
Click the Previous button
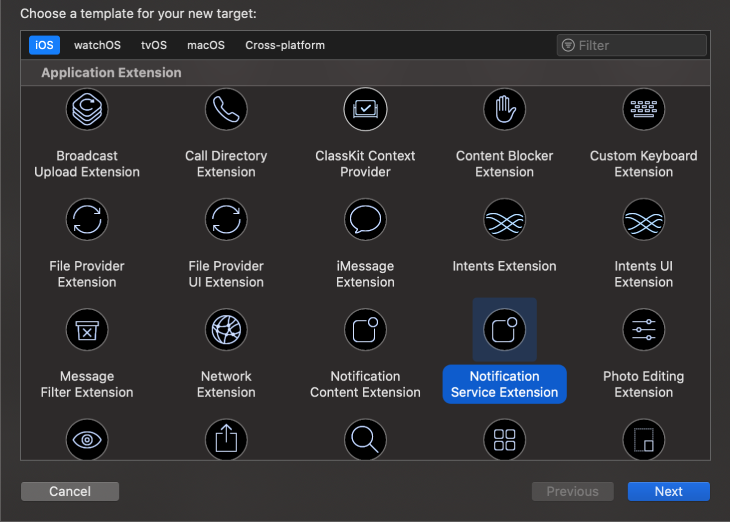point(573,491)
